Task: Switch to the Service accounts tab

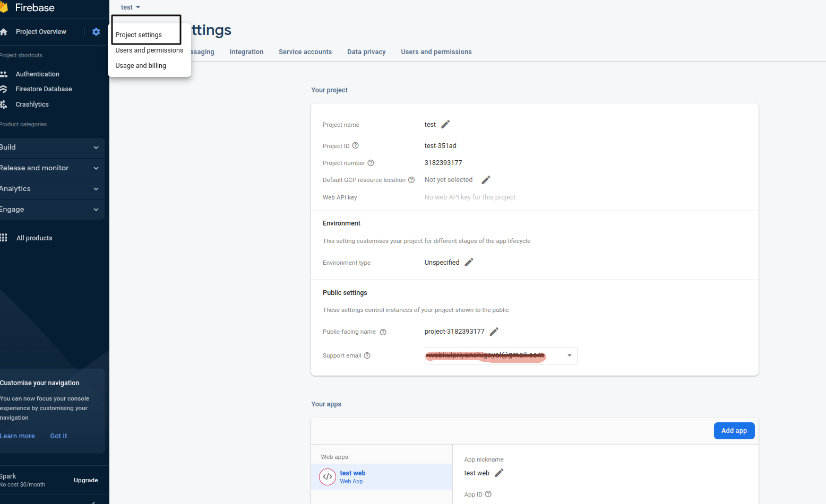Action: 305,51
